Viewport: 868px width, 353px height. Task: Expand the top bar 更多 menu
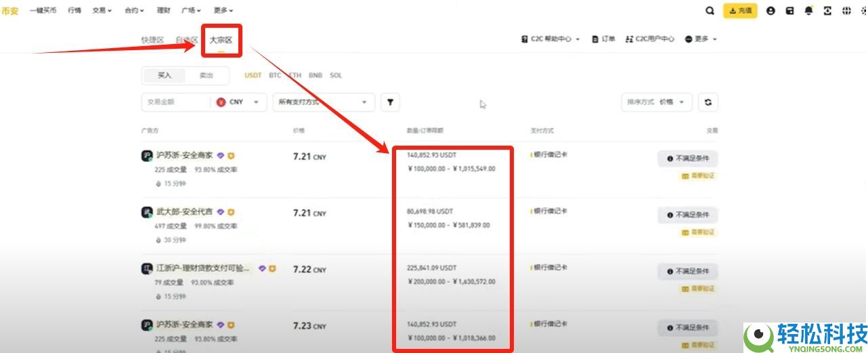point(223,11)
